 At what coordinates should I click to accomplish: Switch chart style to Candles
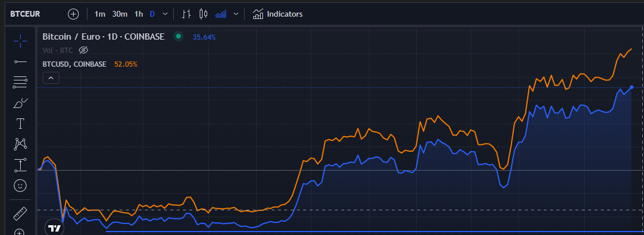203,14
